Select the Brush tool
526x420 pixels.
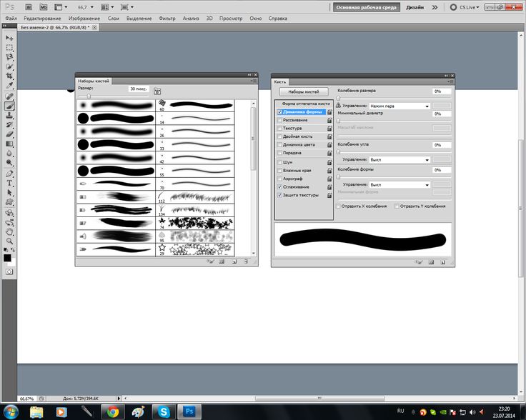(x=9, y=106)
